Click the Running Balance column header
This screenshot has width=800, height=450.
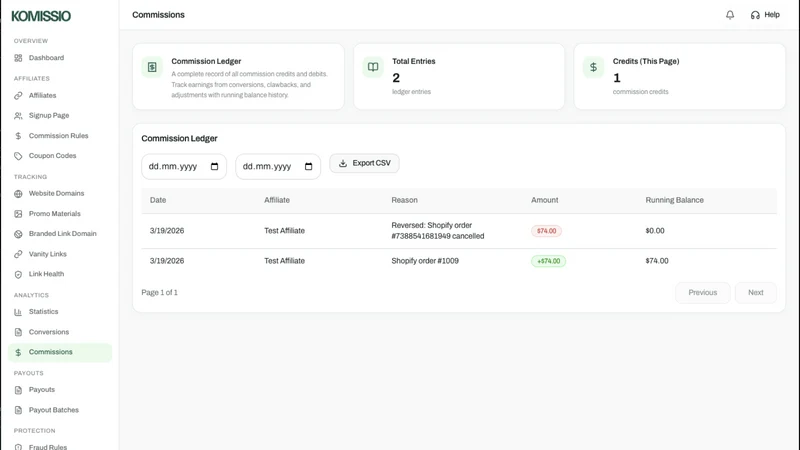(x=674, y=200)
